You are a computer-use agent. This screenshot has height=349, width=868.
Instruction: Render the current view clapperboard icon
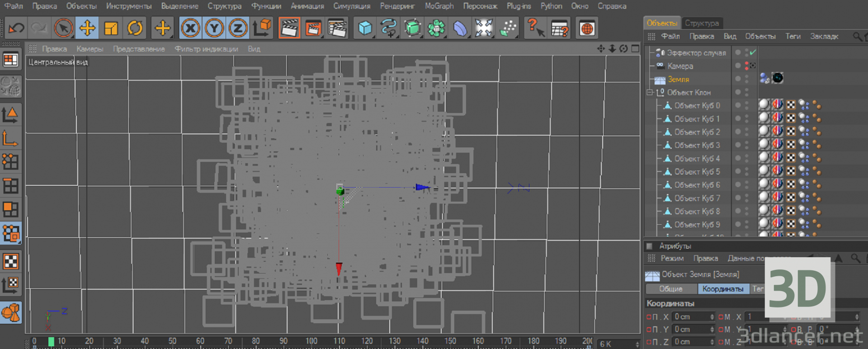pyautogui.click(x=289, y=28)
